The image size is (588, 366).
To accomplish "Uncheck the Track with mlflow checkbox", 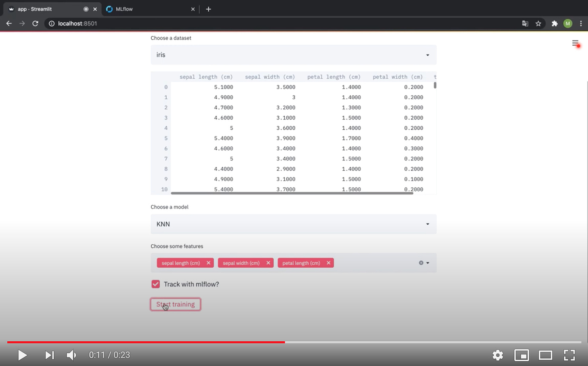I will tap(156, 284).
